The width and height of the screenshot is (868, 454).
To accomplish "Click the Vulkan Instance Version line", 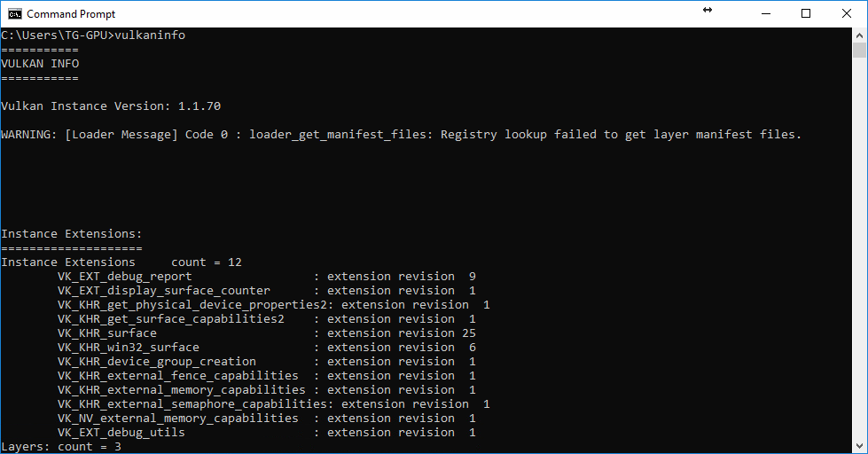I will (111, 106).
